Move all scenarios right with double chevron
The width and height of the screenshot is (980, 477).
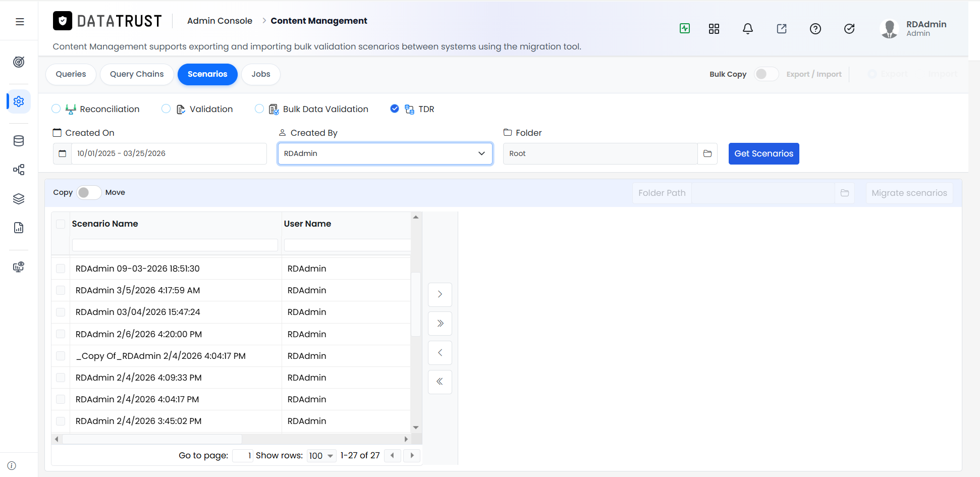[x=440, y=324]
